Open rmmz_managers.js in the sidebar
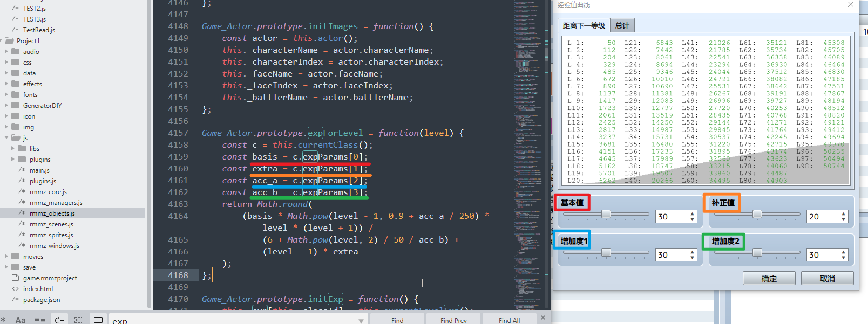 [56, 203]
